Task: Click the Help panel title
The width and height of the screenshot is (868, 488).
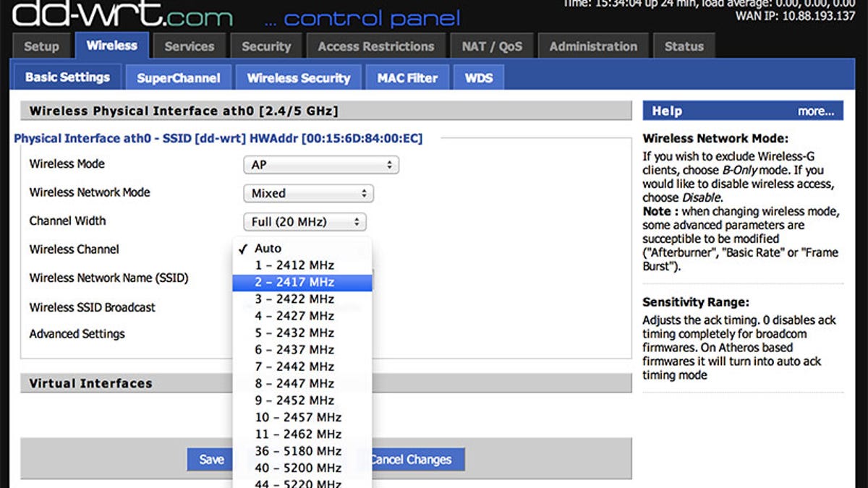Action: coord(667,111)
